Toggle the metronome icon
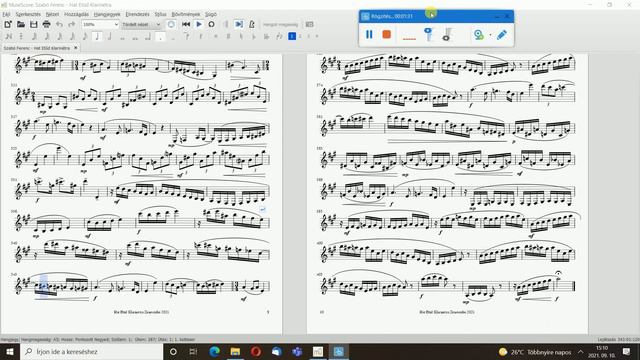Viewport: 640px width, 360px height. click(x=252, y=24)
